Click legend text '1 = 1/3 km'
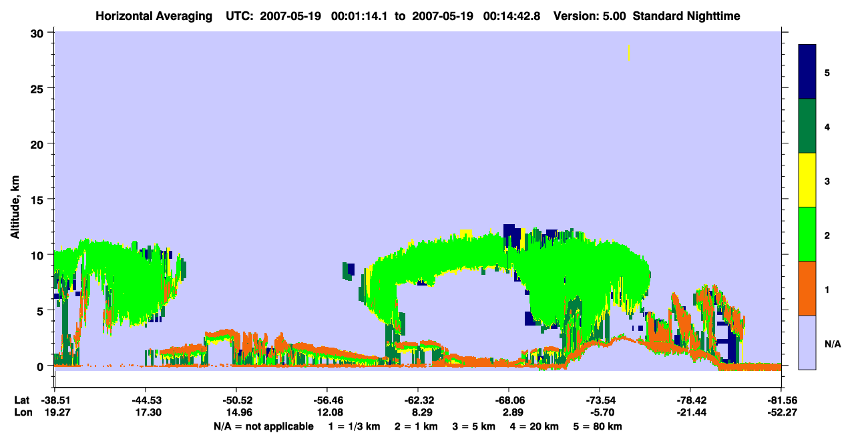Screen dimensions: 868x445 (353, 426)
